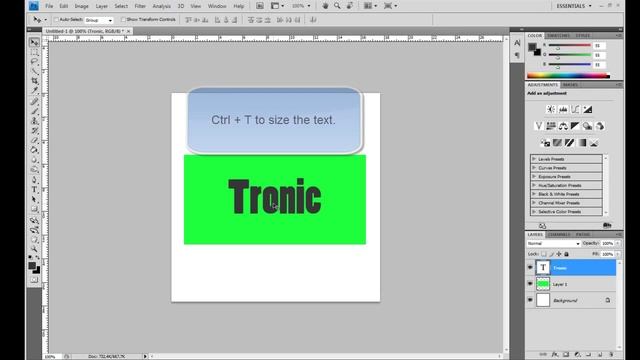Add a Gradient Map adjustment
Image resolution: width=640 pixels, height=360 pixels.
click(582, 143)
